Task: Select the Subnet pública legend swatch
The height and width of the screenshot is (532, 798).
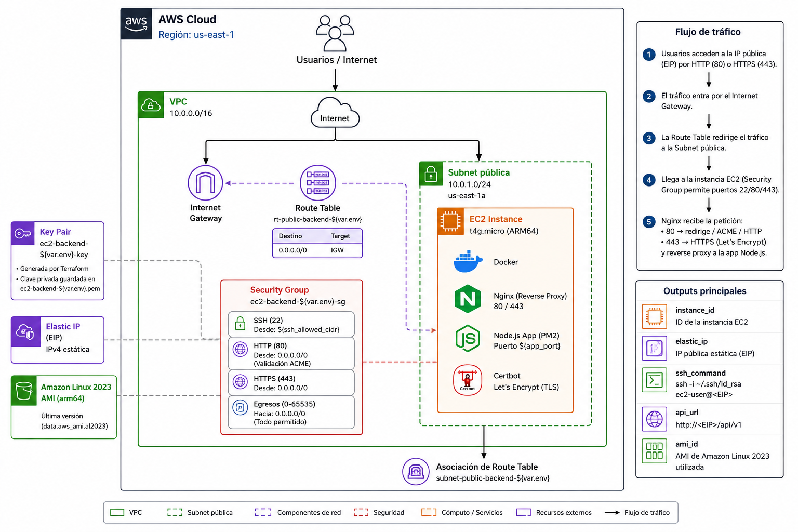Action: coord(175,512)
